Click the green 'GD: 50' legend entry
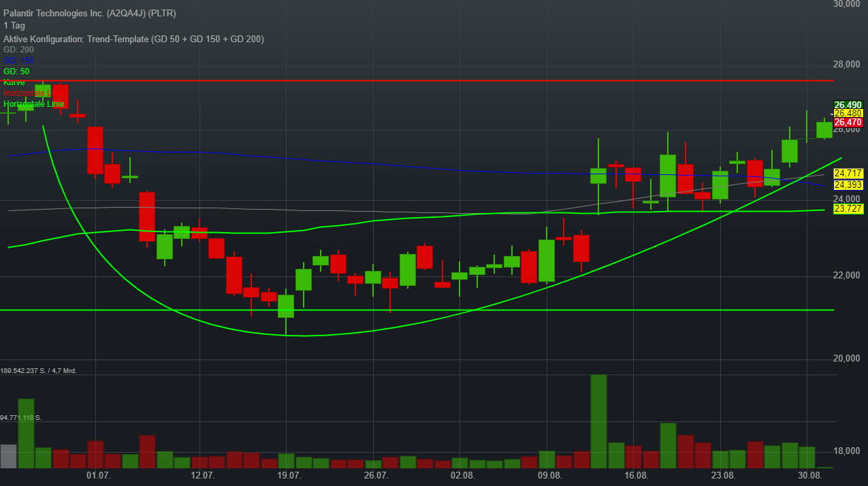The image size is (868, 486). (16, 71)
